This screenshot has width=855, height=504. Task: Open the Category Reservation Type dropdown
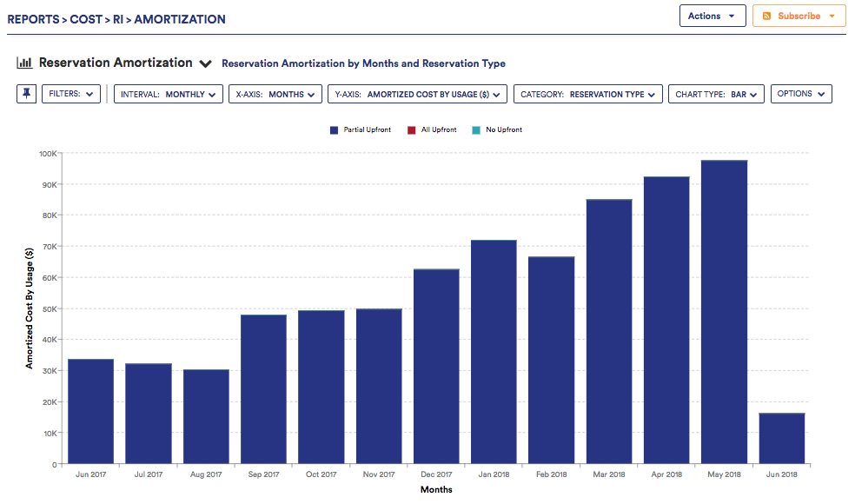(587, 94)
